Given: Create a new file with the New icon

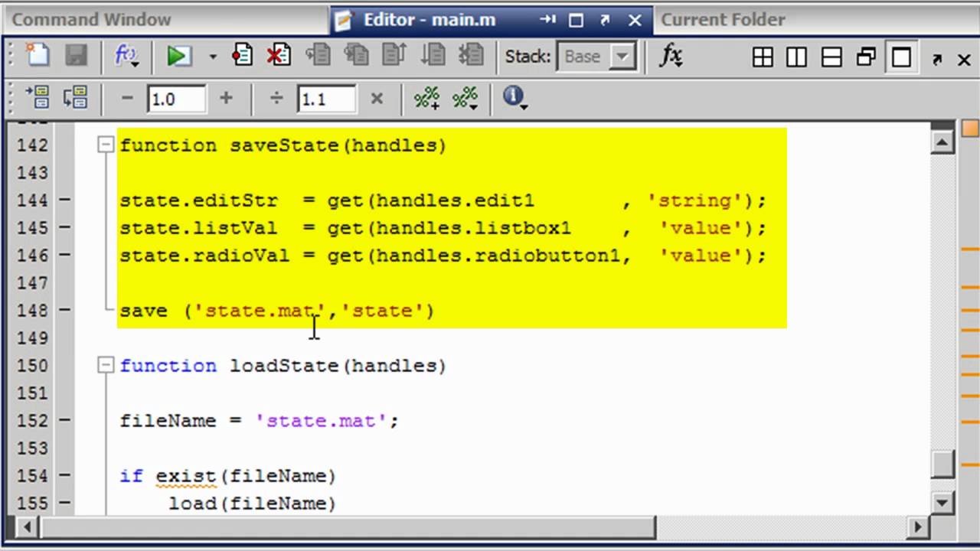Looking at the screenshot, I should coord(37,56).
